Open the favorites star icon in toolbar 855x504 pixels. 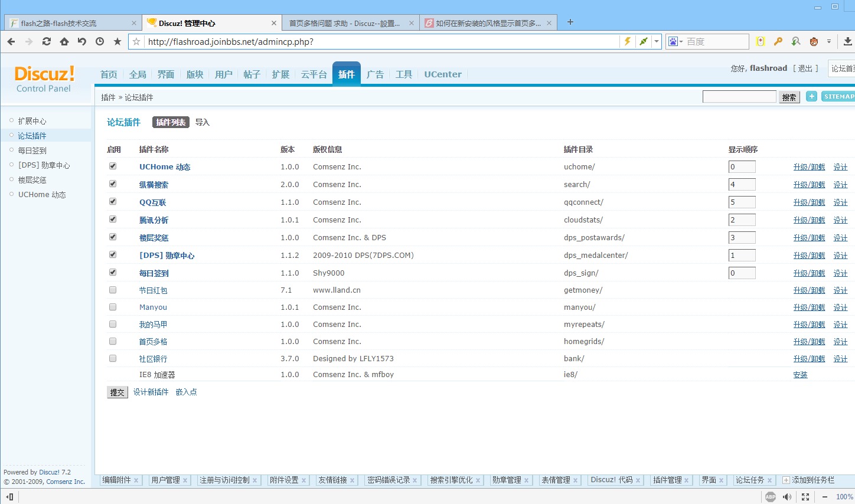click(x=118, y=41)
